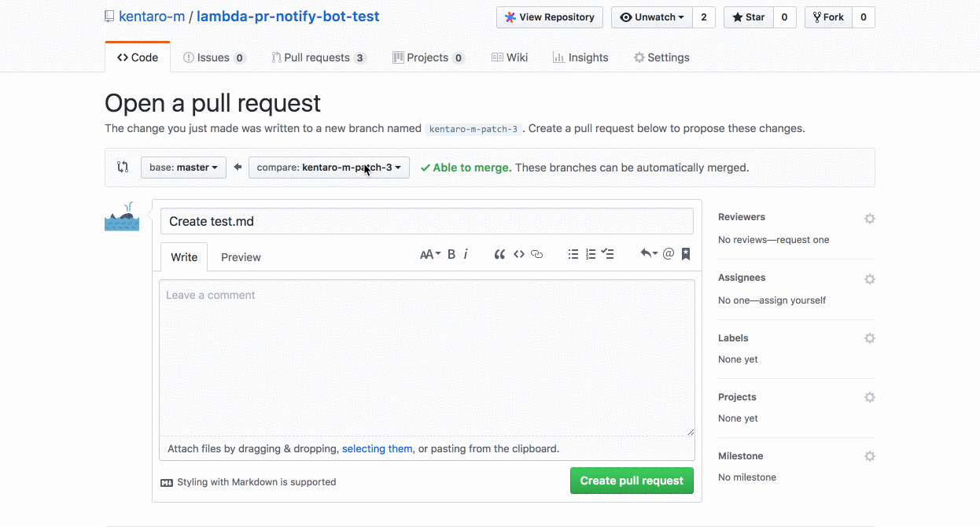Open the Unwatch dropdown
The height and width of the screenshot is (527, 980).
click(652, 17)
